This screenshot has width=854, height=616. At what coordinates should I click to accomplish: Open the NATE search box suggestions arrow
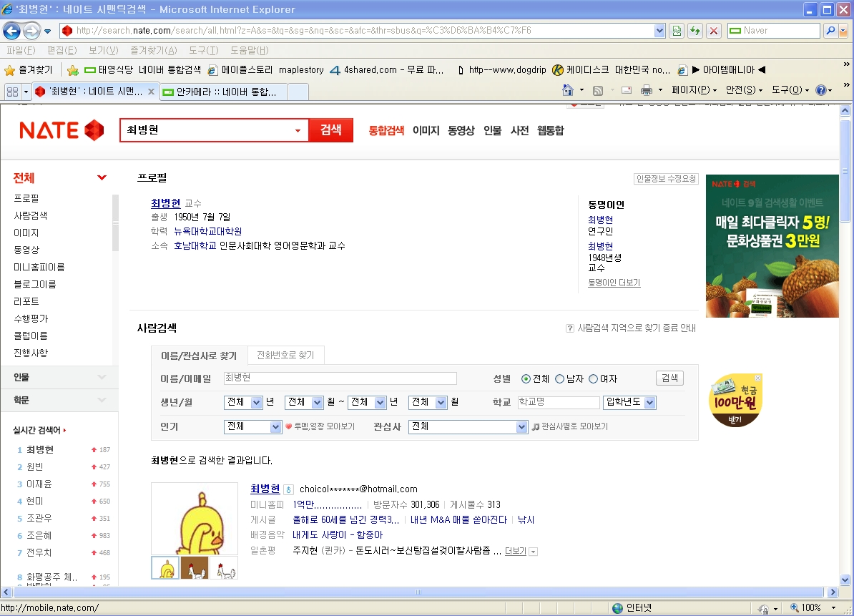coord(298,131)
